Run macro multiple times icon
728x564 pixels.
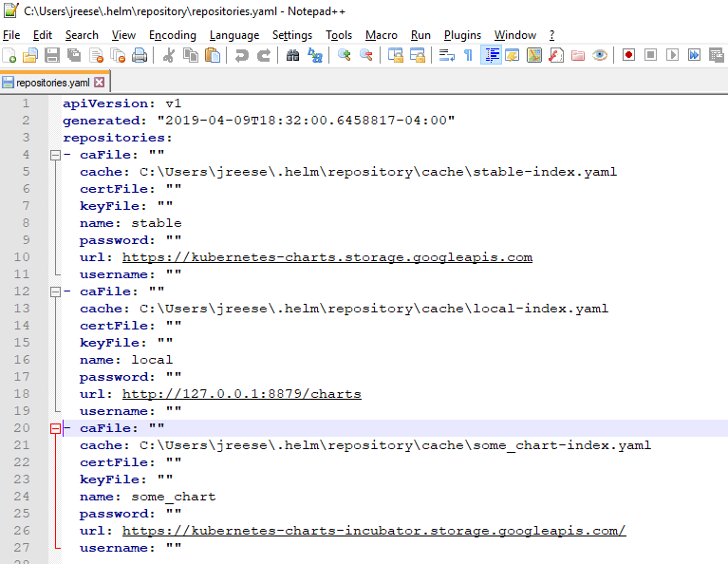tap(694, 55)
